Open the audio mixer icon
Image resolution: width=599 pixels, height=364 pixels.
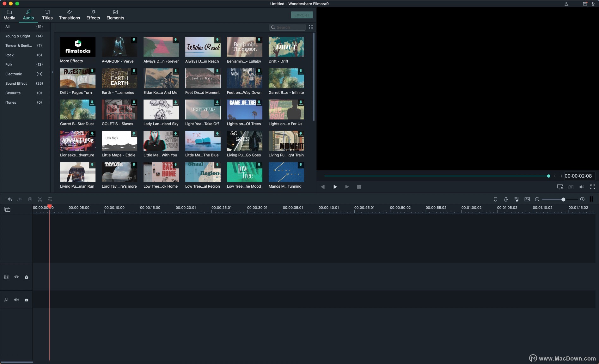pyautogui.click(x=516, y=199)
